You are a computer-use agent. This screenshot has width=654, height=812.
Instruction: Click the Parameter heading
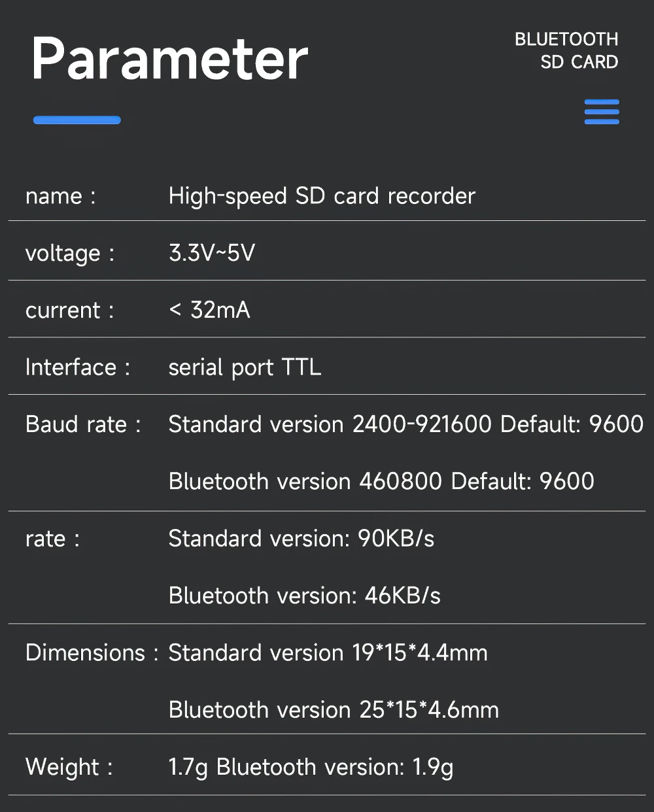(x=169, y=59)
